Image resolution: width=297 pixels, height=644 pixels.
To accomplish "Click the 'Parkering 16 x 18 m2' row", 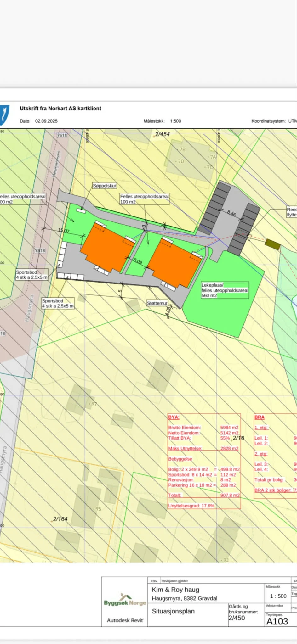I will (x=202, y=485).
